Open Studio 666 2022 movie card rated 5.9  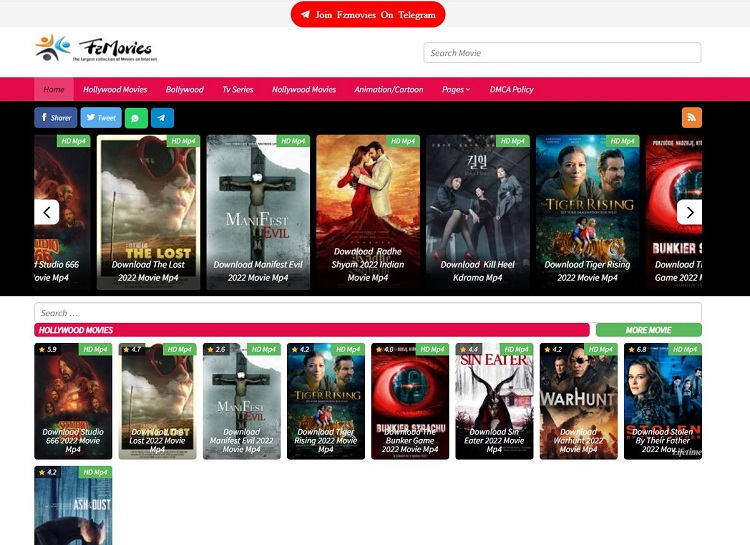(x=73, y=401)
